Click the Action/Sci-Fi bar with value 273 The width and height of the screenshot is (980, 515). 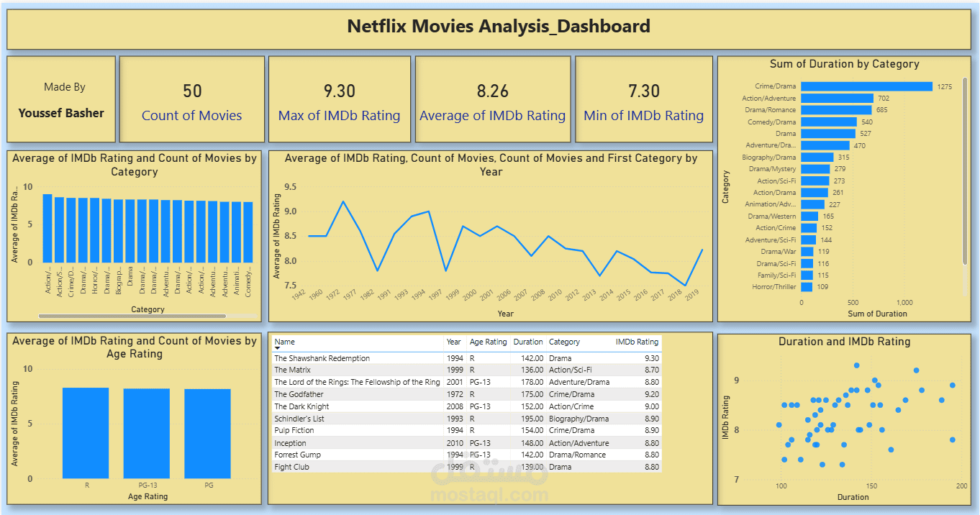click(x=815, y=181)
